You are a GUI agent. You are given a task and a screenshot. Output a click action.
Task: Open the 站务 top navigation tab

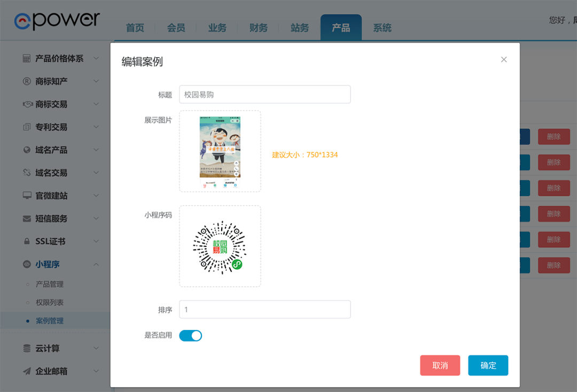coord(300,28)
